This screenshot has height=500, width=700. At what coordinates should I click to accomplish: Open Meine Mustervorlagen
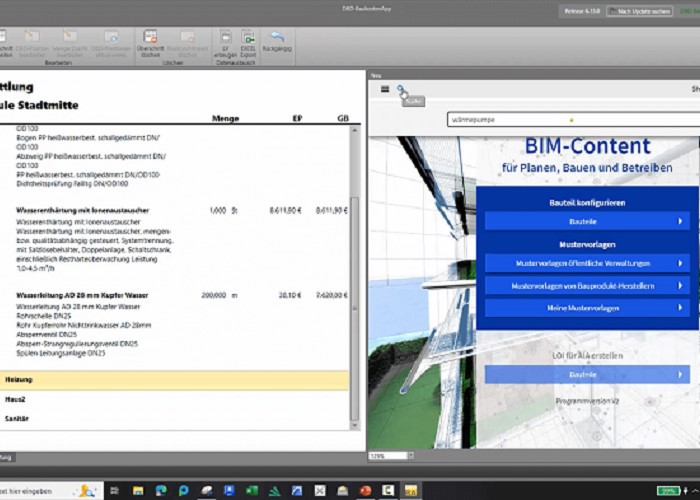coord(587,308)
